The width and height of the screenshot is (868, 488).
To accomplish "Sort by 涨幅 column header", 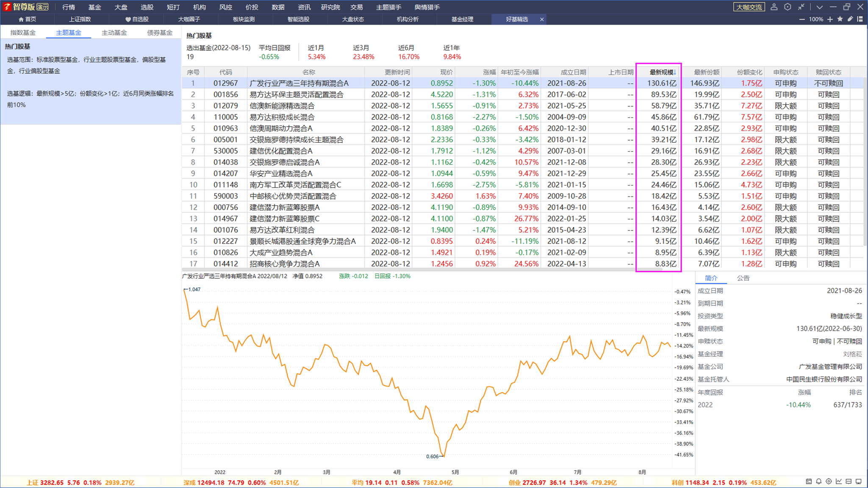I will 489,72.
